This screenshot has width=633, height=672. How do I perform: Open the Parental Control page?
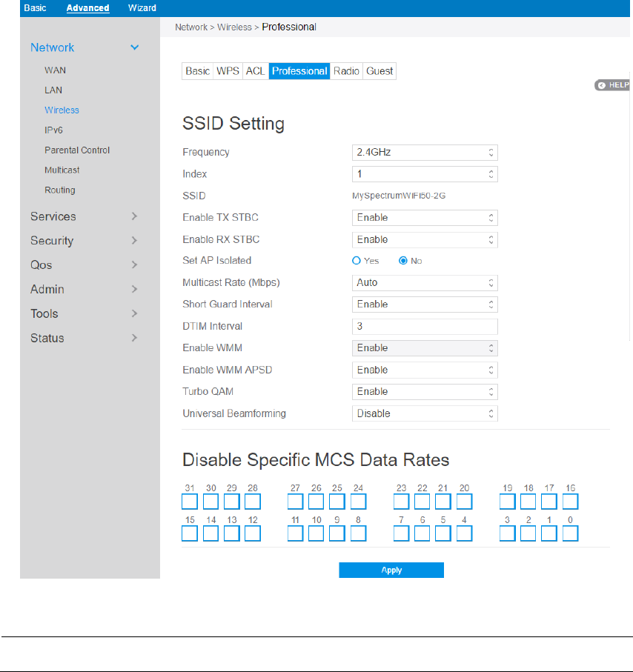[77, 150]
